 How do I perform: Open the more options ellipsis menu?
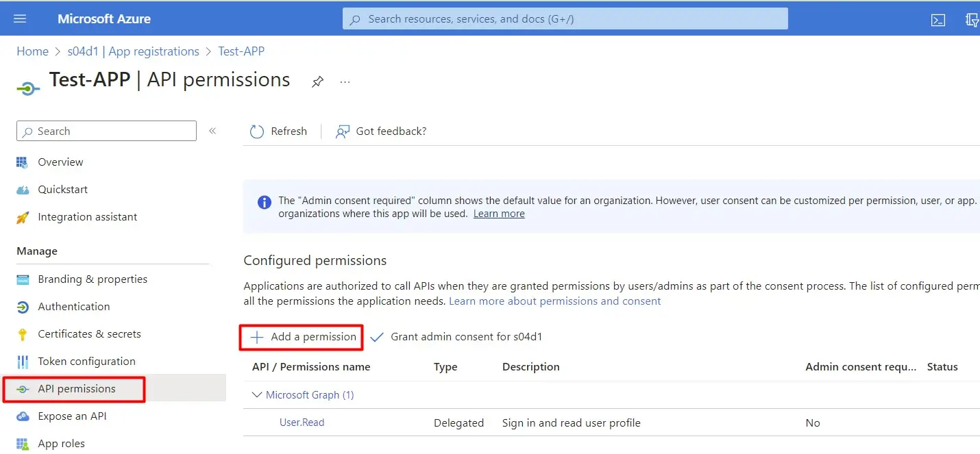[x=345, y=81]
